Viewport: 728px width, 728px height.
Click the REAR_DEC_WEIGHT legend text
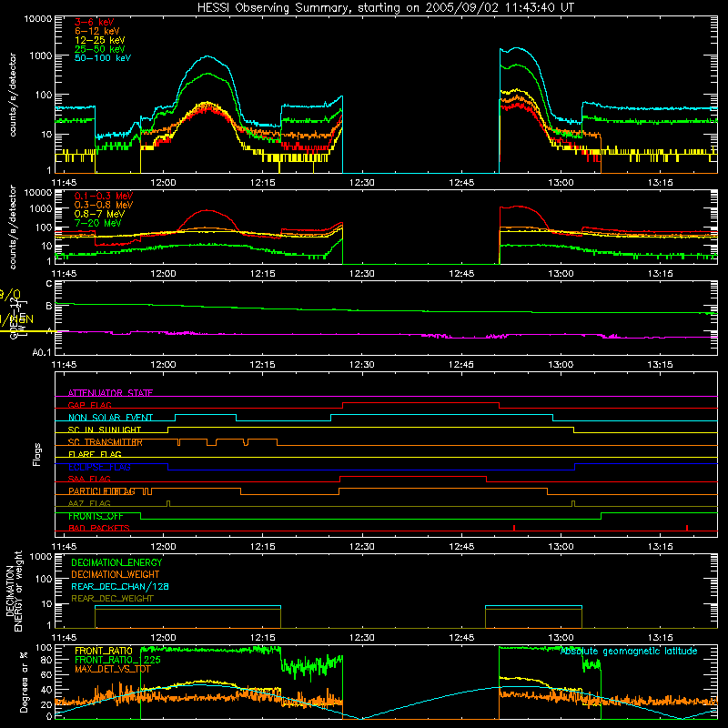click(112, 599)
